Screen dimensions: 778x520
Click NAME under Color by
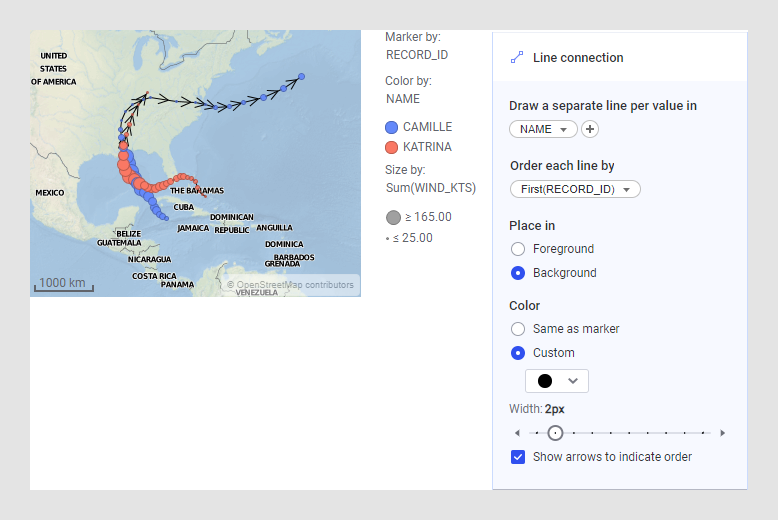(403, 99)
